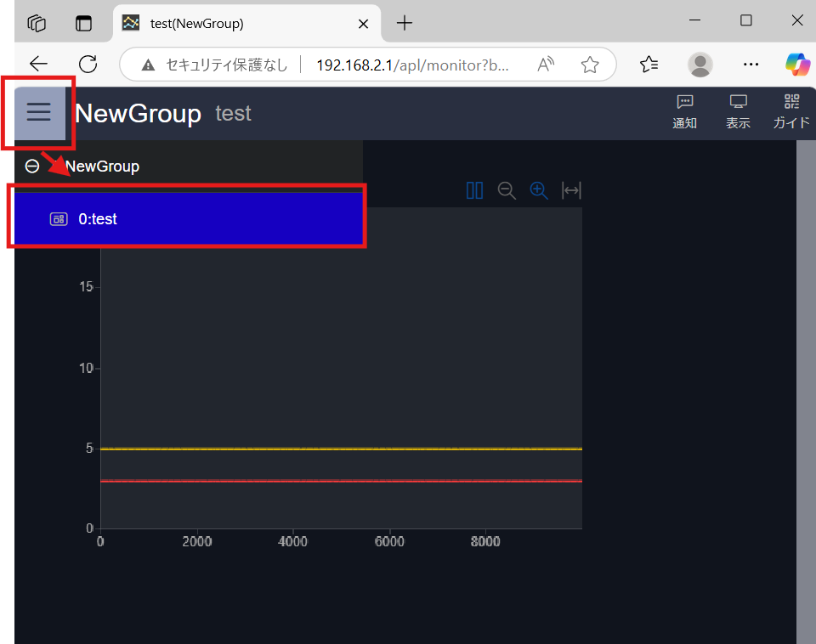This screenshot has height=644, width=816.
Task: Select the 0:test monitor entry
Action: click(x=189, y=219)
